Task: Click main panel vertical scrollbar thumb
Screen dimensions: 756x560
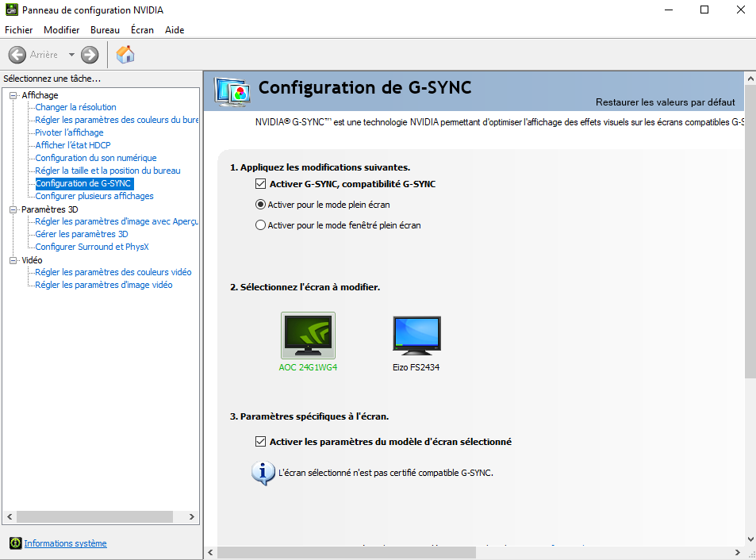Action: (x=750, y=232)
